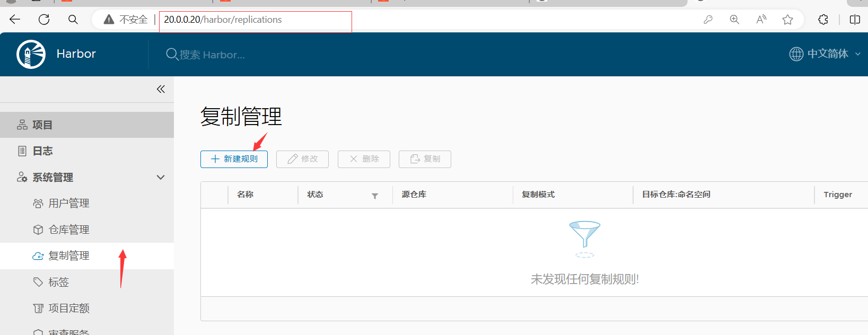The height and width of the screenshot is (335, 868).
Task: Reload the Harbor page
Action: tap(44, 20)
